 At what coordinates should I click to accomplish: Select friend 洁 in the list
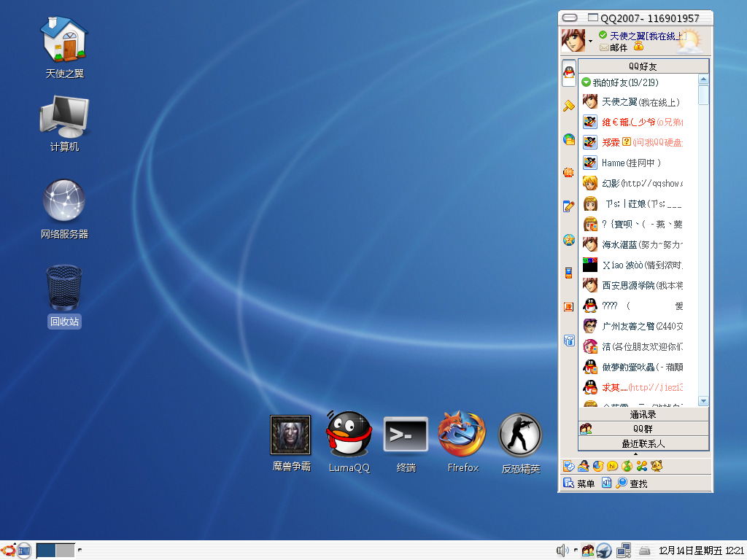tap(632, 346)
